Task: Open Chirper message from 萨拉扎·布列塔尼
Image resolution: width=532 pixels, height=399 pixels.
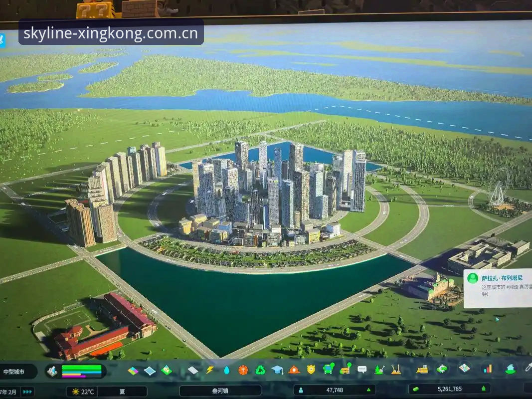Action: (498, 288)
